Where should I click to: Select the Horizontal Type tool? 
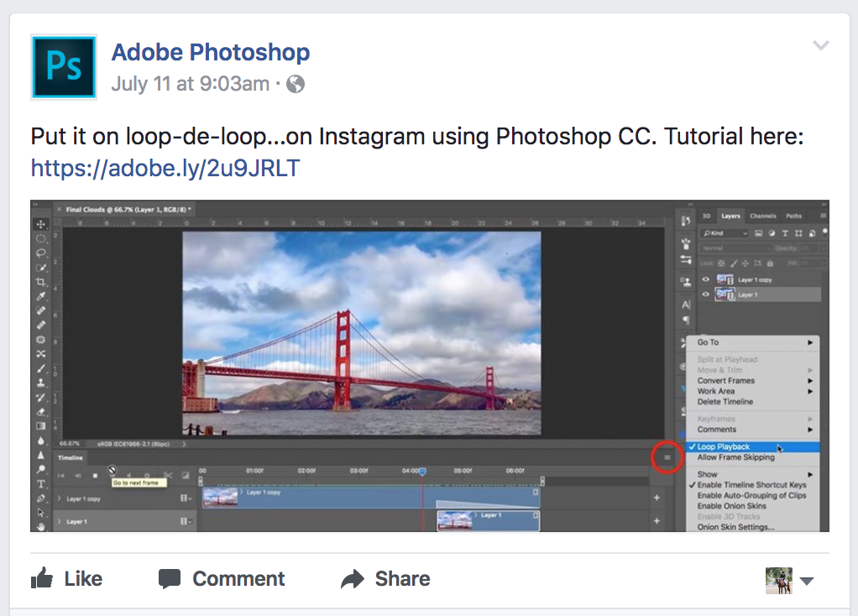40,483
